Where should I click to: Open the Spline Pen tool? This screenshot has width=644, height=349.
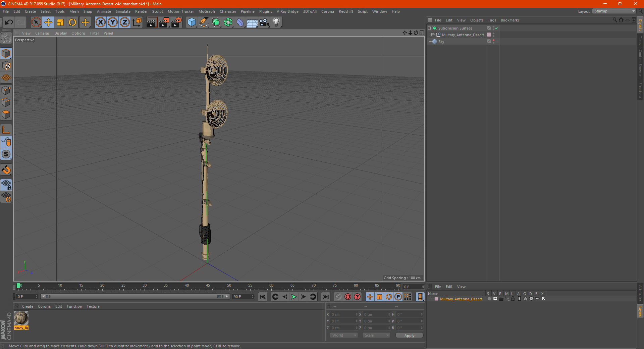coord(204,22)
